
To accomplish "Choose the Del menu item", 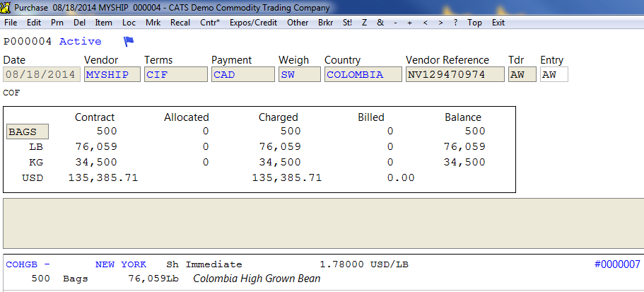I will 79,23.
